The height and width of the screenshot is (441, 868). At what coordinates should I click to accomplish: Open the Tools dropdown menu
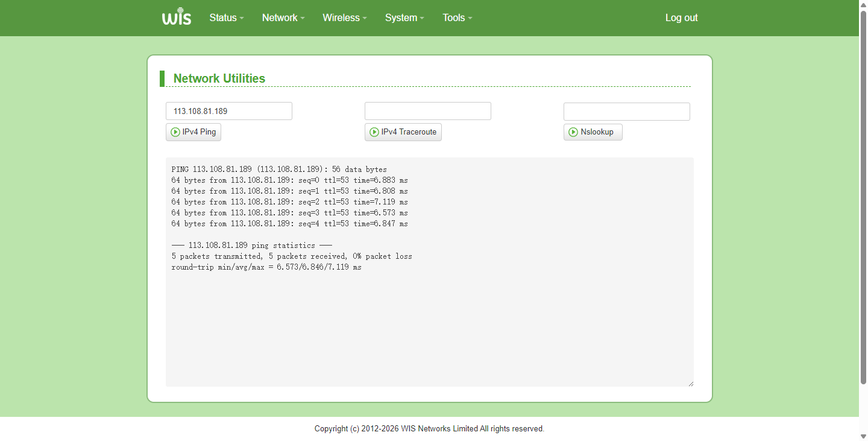pos(458,18)
